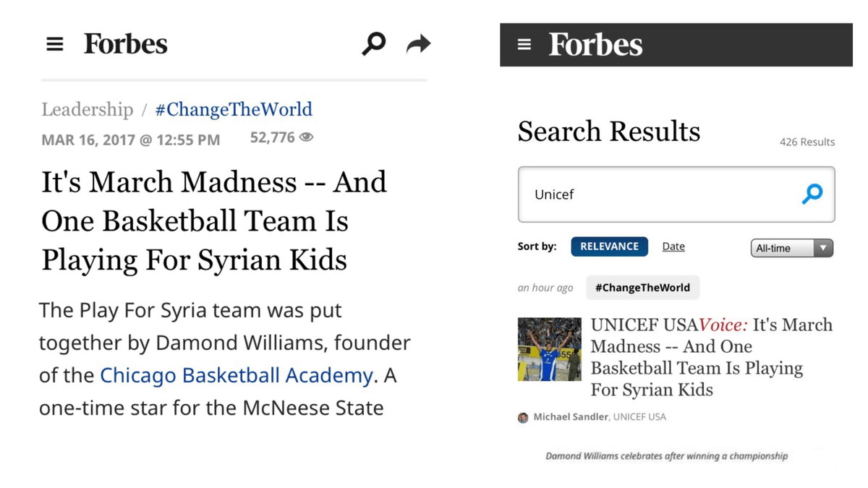Open the #ChangeTheWorld breadcrumb link
868x488 pixels.
click(x=234, y=110)
